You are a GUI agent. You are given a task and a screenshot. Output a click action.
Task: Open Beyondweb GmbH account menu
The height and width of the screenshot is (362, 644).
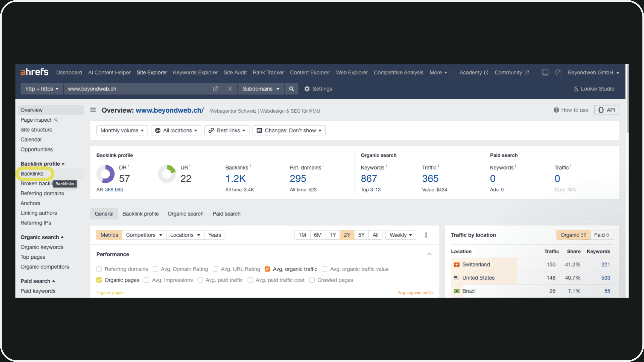pos(593,72)
